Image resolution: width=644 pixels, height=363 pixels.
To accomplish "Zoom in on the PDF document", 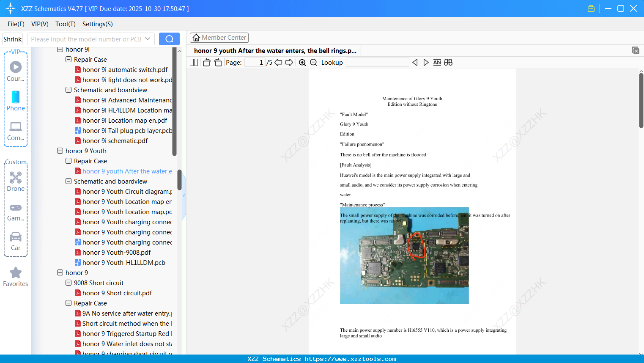I will click(x=302, y=63).
